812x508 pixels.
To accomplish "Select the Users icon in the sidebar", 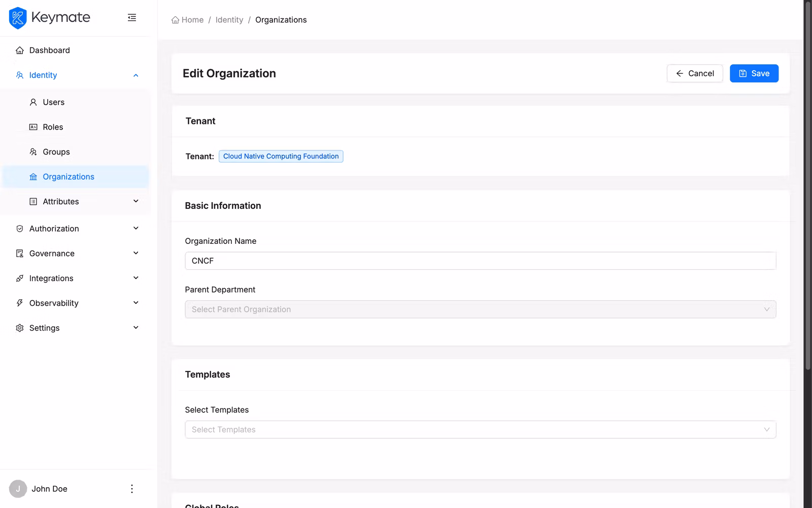I will 32,102.
